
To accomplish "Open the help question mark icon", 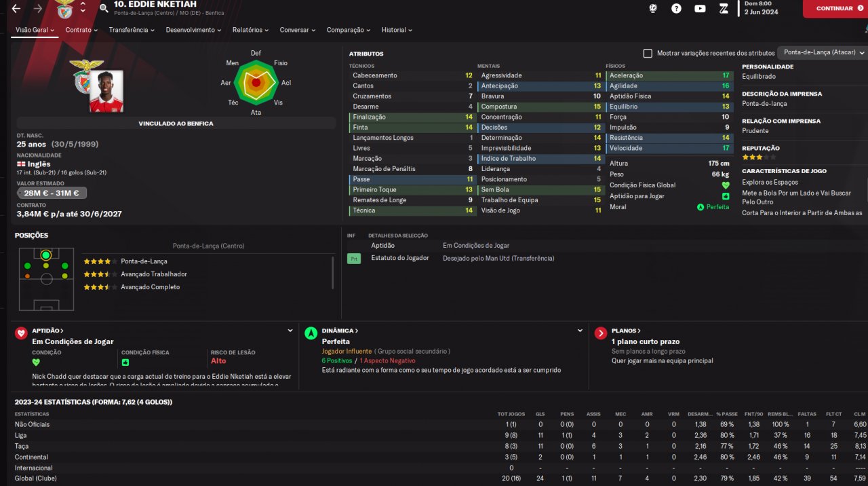I will point(676,9).
